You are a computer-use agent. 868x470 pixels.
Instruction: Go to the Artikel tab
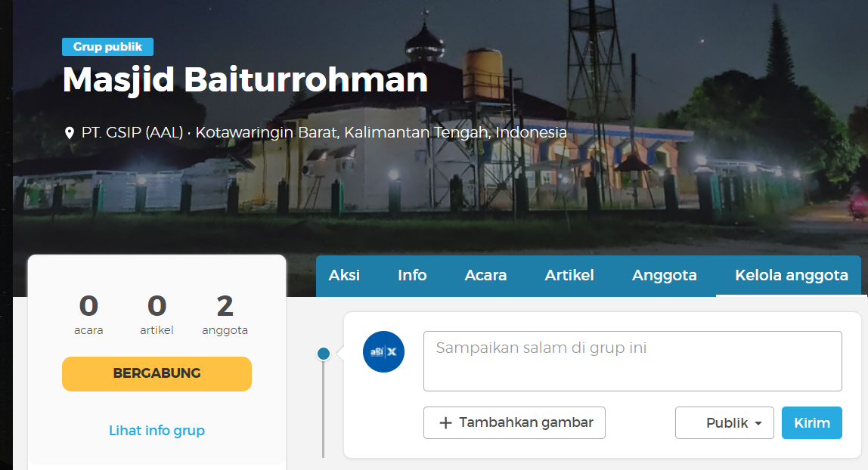pos(569,275)
